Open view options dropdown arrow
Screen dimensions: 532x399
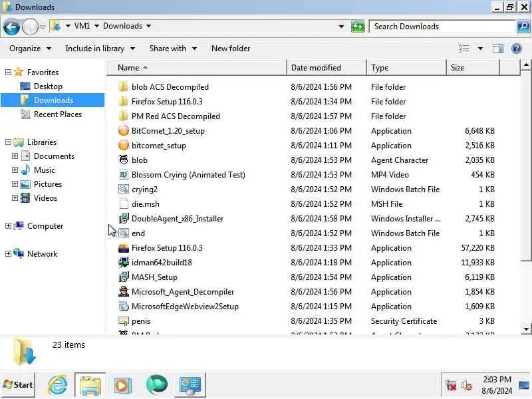480,49
